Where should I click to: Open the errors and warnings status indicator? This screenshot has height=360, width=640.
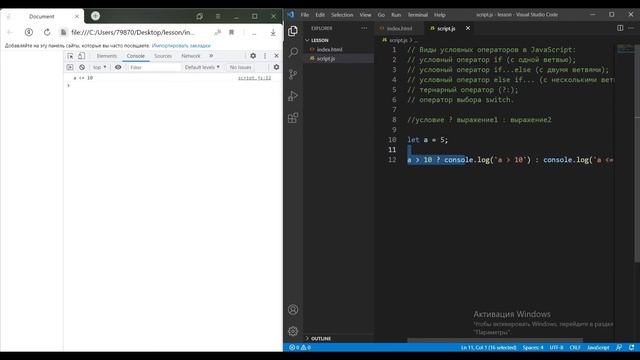300,347
